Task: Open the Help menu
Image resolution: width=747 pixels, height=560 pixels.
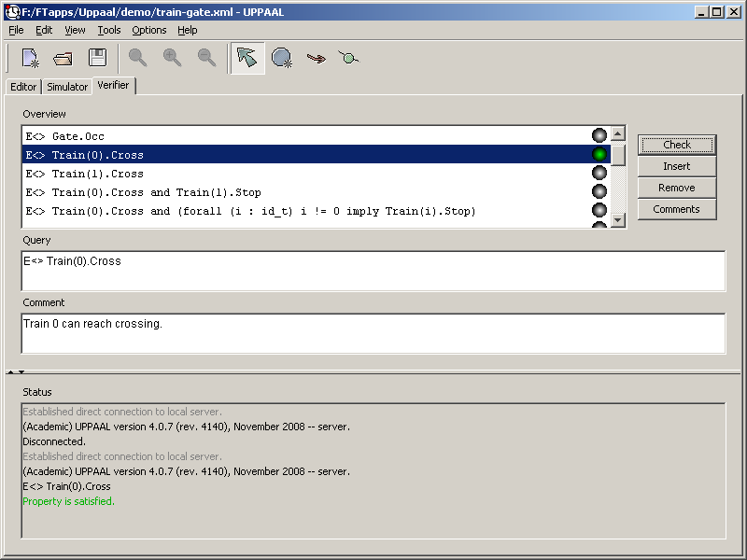Action: pos(188,30)
